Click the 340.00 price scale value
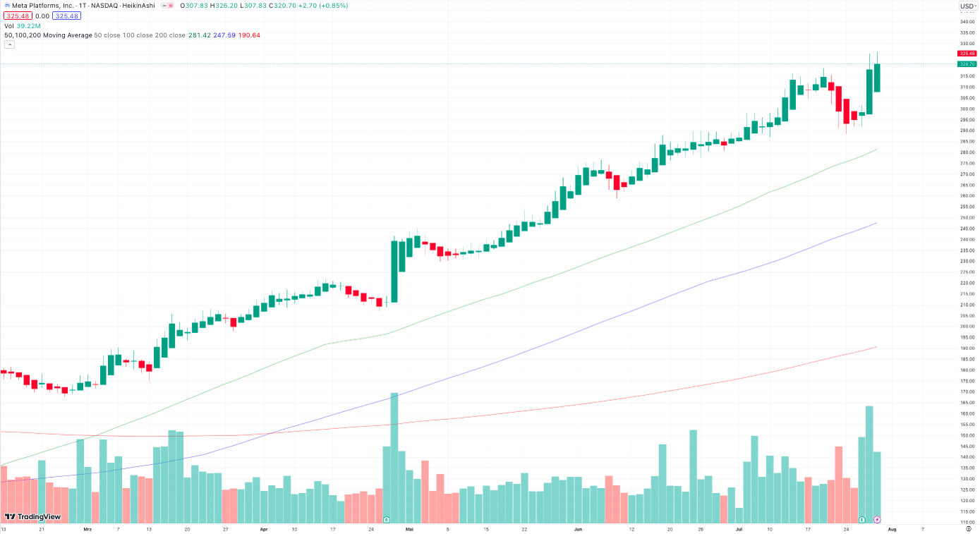 [x=967, y=22]
